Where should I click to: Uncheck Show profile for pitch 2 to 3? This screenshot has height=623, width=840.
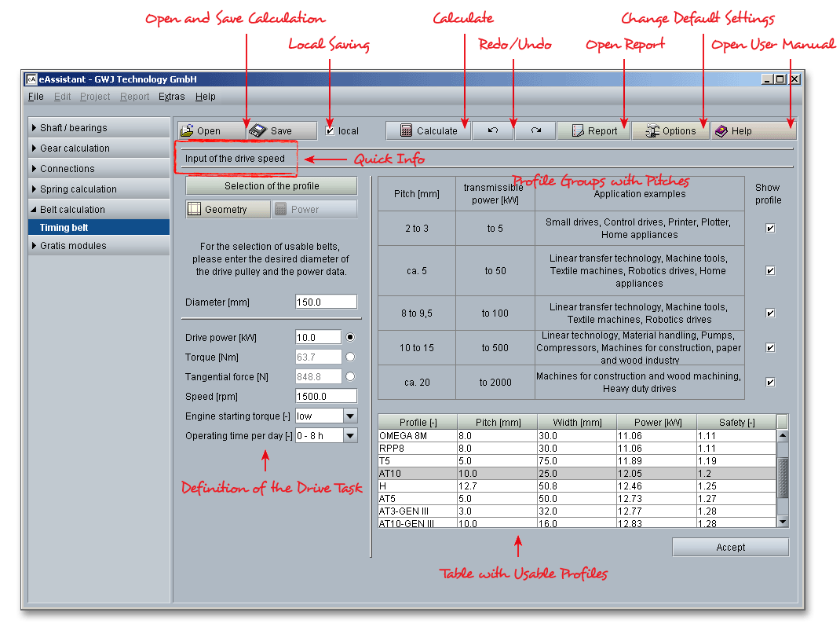point(770,229)
